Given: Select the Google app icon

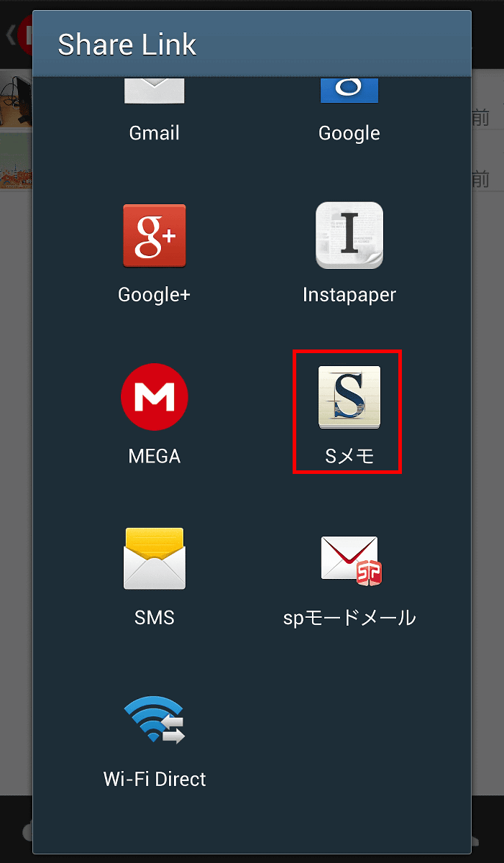Looking at the screenshot, I should pos(349,90).
